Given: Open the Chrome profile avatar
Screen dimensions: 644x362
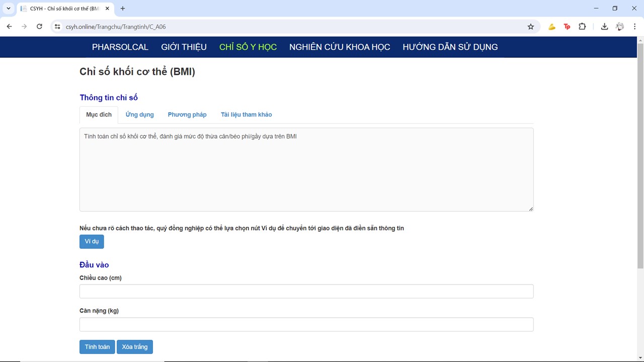Looking at the screenshot, I should (x=620, y=27).
